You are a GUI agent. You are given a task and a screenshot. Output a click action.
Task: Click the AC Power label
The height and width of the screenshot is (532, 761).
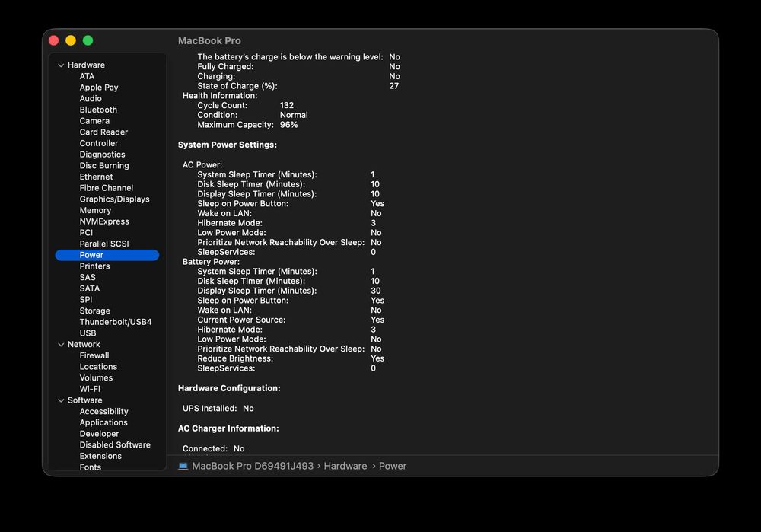202,165
